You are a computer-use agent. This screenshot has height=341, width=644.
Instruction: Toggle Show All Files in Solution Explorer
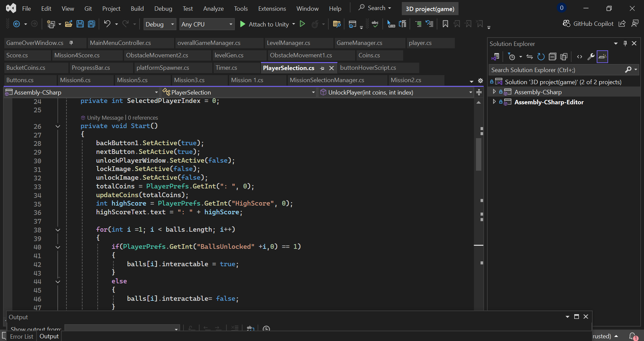(564, 57)
